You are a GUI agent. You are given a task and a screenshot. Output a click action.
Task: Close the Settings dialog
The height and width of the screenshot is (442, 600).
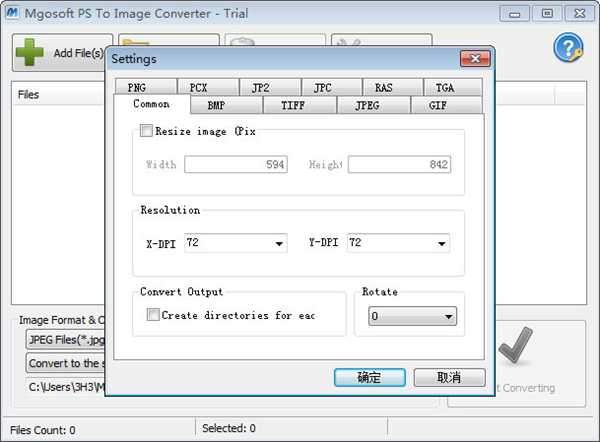pos(475,59)
